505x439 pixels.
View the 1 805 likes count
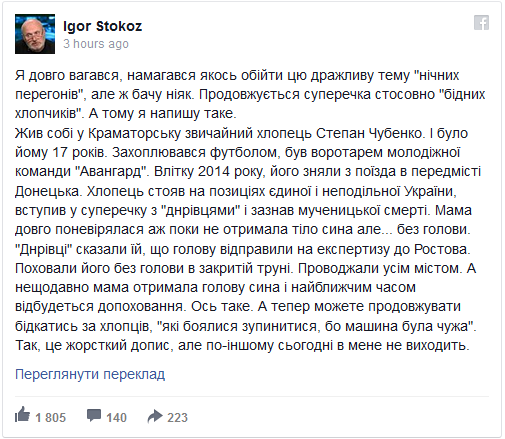click(51, 418)
